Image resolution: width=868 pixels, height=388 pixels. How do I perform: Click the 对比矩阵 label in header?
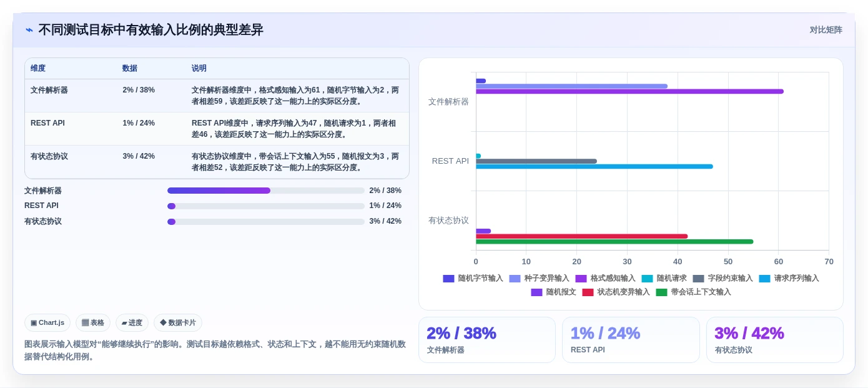[x=826, y=30]
